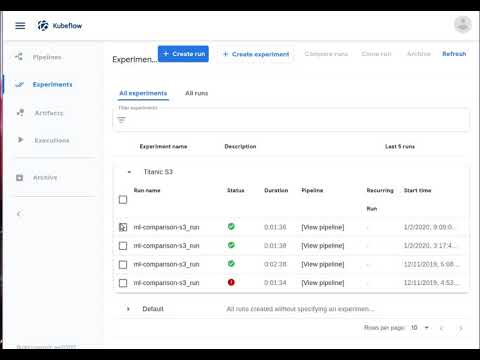The image size is (480, 360).
Task: Open Executions in the sidebar
Action: [x=52, y=140]
